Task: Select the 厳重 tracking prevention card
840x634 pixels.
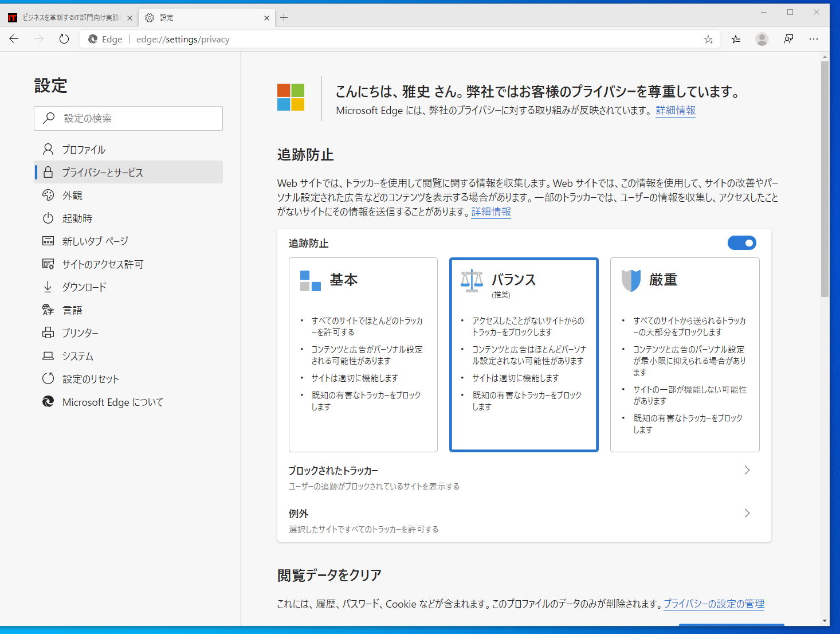Action: click(x=685, y=355)
